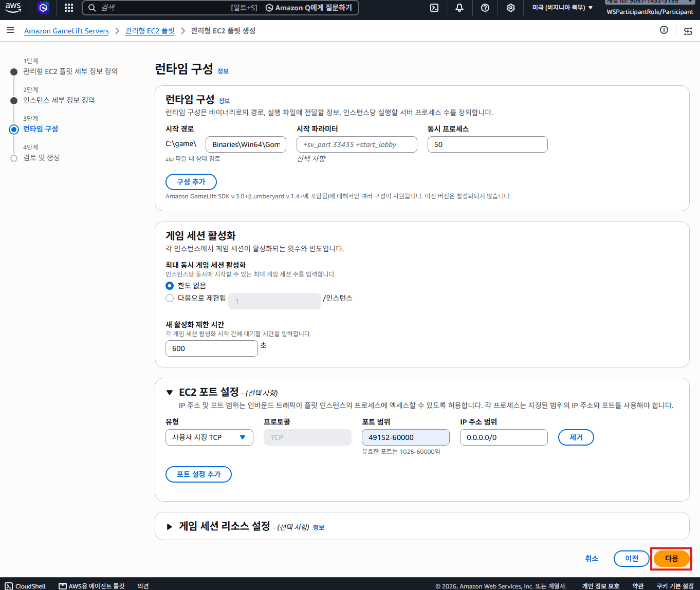Click the 새 활성화 제한 시간 field with 600
The width and height of the screenshot is (700, 590).
(212, 348)
